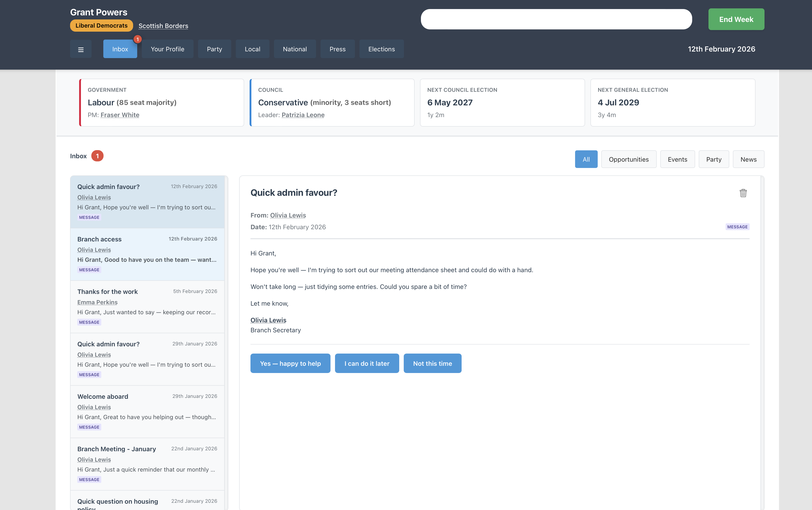Viewport: 812px width, 510px height.
Task: Click the search input field
Action: tap(556, 19)
